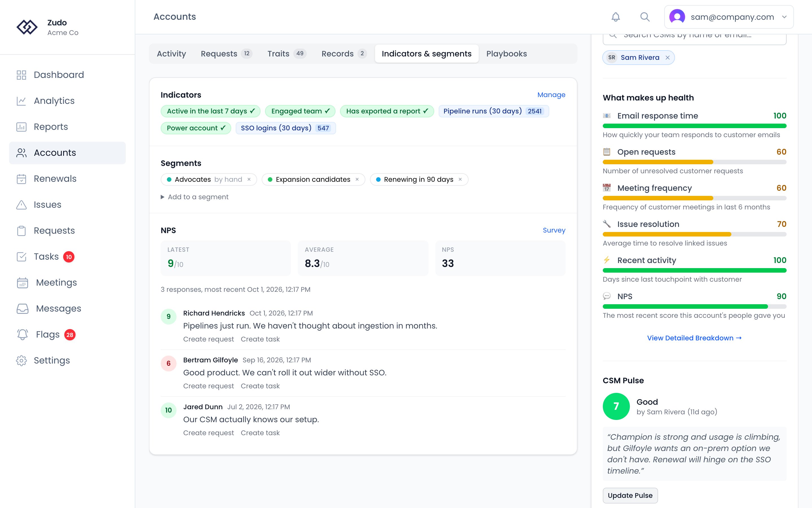Go to Analytics in sidebar

(67, 101)
